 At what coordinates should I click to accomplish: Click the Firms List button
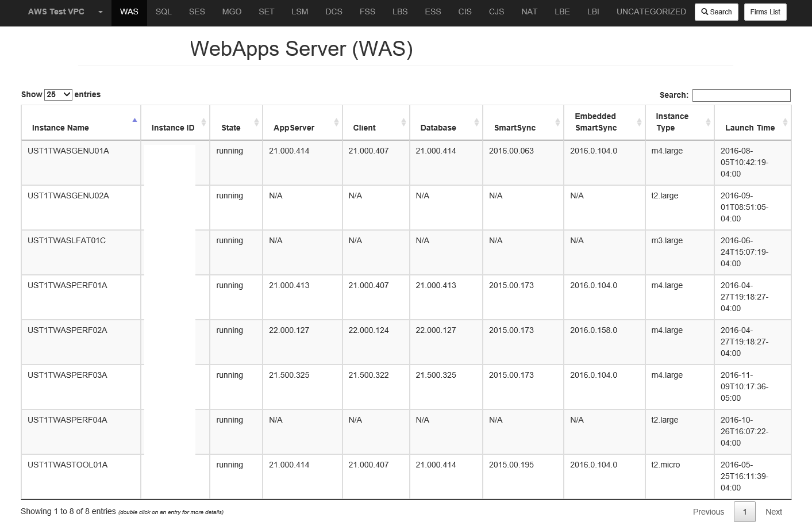tap(765, 11)
